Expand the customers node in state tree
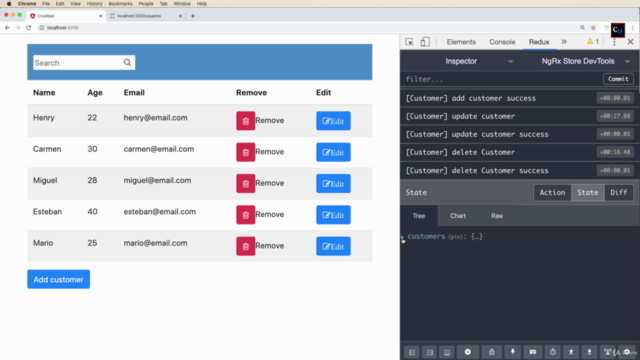Viewport: 640px width, 360px height. pos(403,237)
